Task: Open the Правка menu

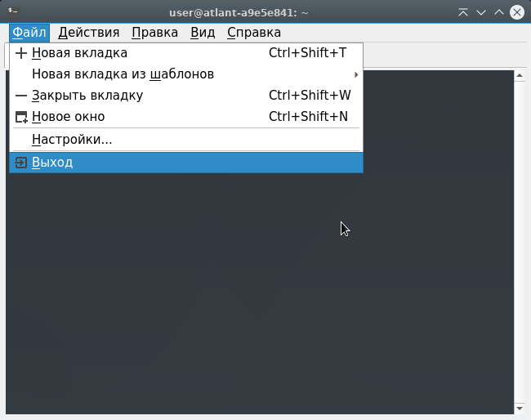Action: (154, 33)
